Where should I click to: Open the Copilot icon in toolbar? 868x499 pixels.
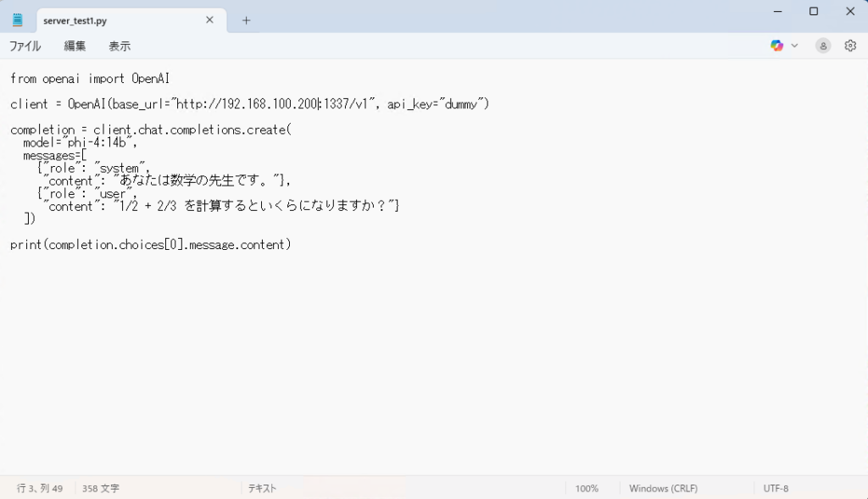[x=776, y=46]
